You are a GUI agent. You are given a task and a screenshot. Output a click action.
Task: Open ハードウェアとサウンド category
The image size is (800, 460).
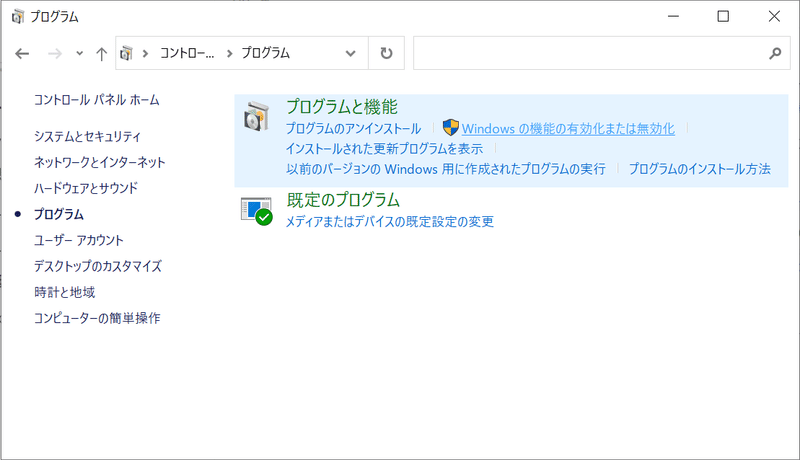(86, 188)
